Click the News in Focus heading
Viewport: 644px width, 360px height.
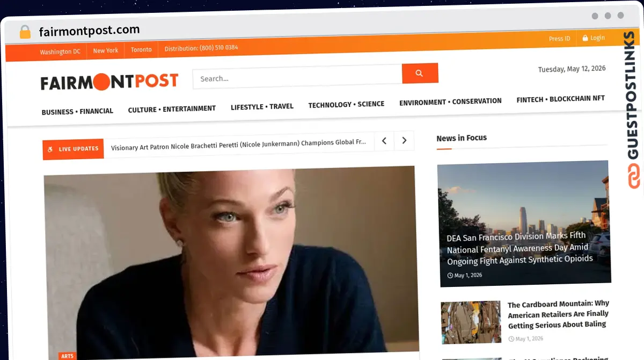(462, 138)
